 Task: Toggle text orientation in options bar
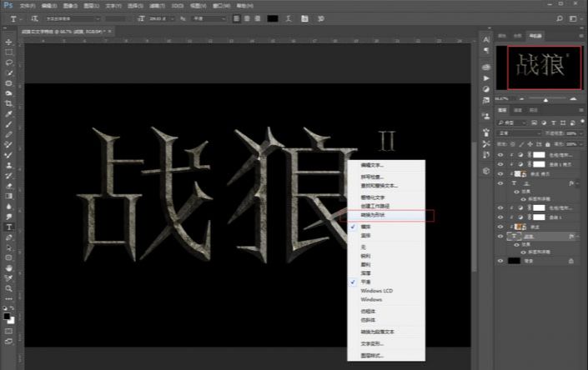pos(34,18)
